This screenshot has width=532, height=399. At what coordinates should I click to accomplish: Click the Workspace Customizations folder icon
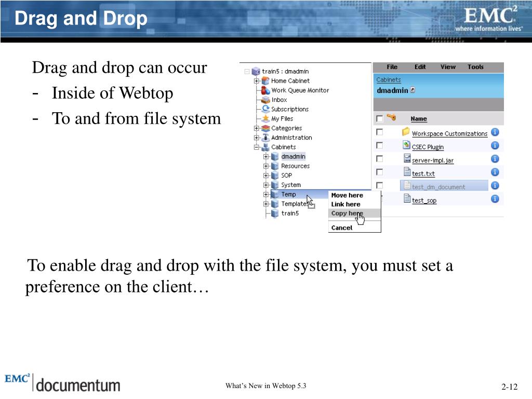pos(406,131)
